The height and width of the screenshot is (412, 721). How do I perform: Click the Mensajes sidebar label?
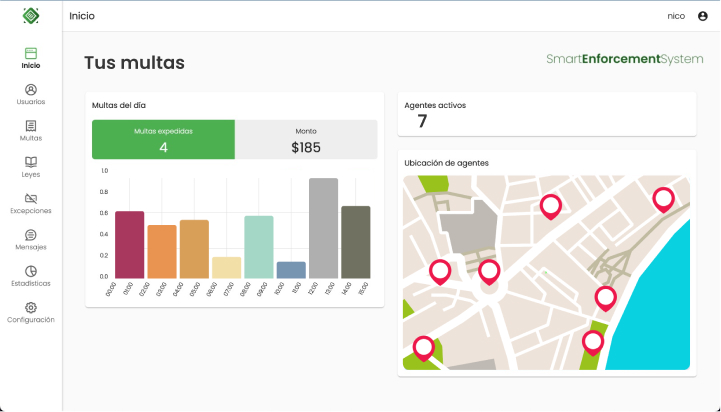click(31, 247)
